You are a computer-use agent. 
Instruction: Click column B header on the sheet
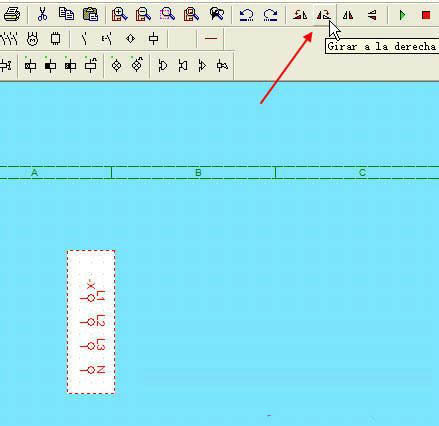coord(198,173)
